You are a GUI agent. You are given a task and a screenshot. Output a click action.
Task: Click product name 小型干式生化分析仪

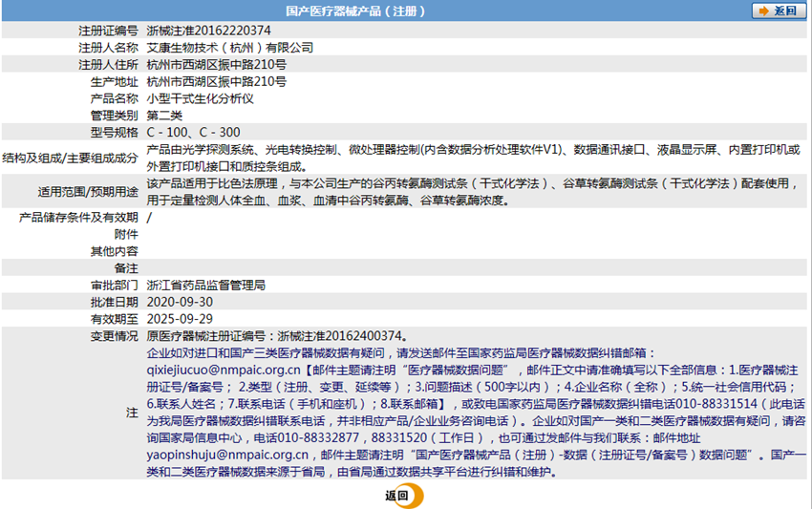point(200,98)
